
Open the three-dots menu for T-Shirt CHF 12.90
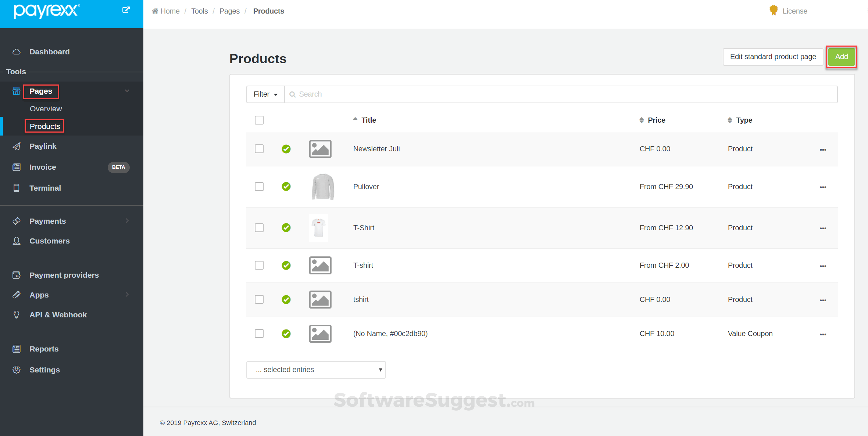[823, 228]
